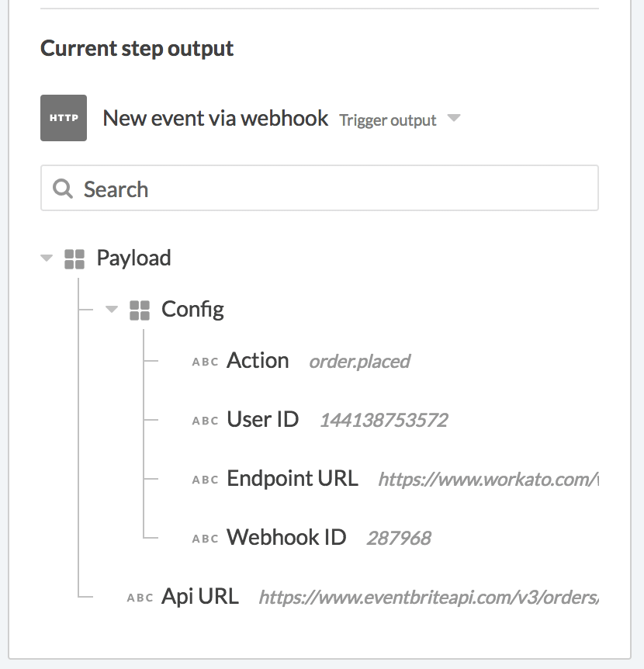Select the User ID datapill
This screenshot has height=669, width=644.
262,419
